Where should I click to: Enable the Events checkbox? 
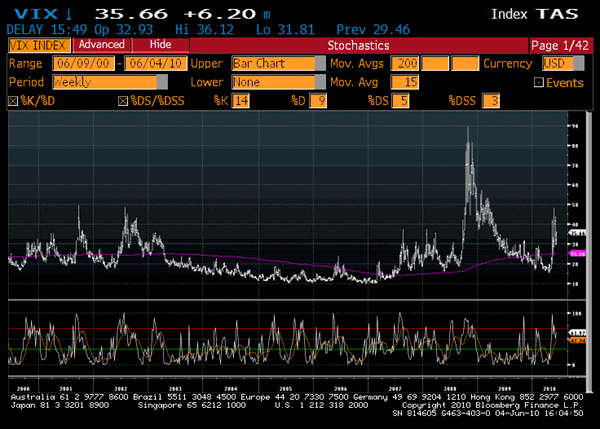pos(539,82)
